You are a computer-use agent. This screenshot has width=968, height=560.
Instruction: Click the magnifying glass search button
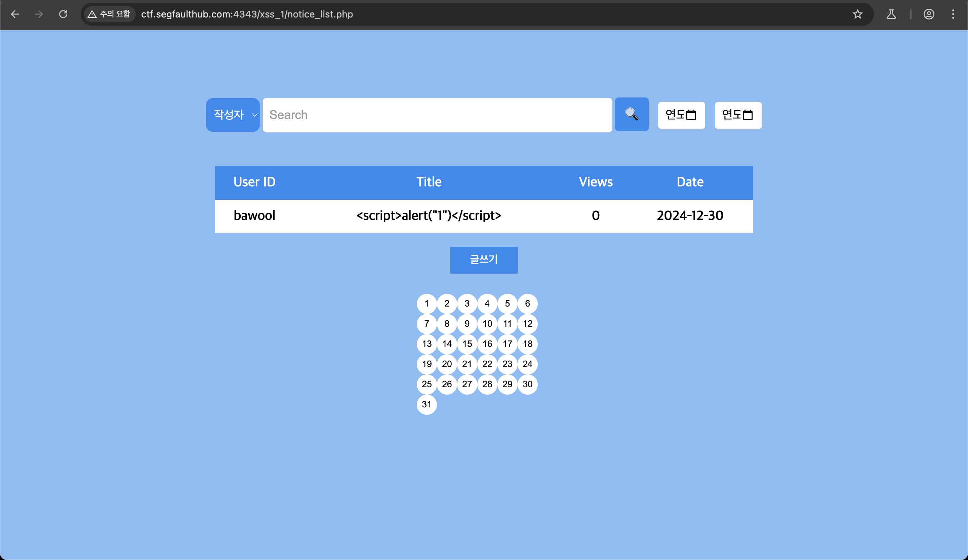click(632, 115)
